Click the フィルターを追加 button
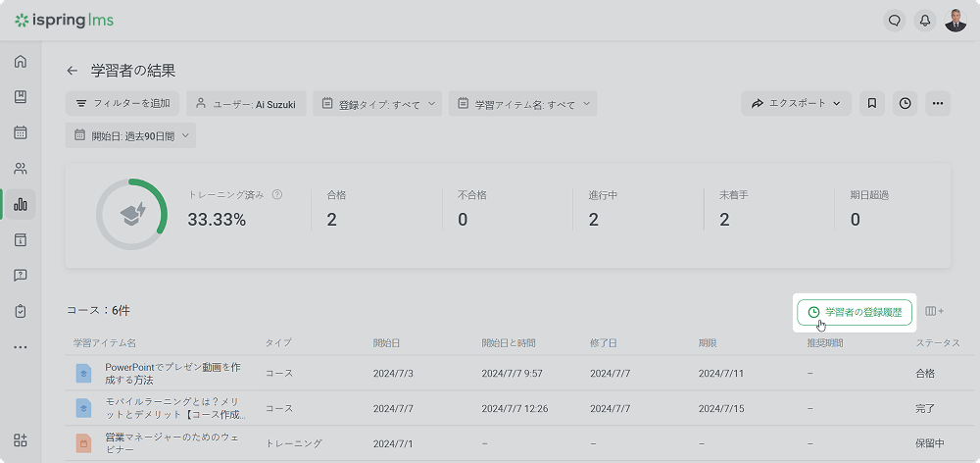This screenshot has width=980, height=463. click(122, 103)
